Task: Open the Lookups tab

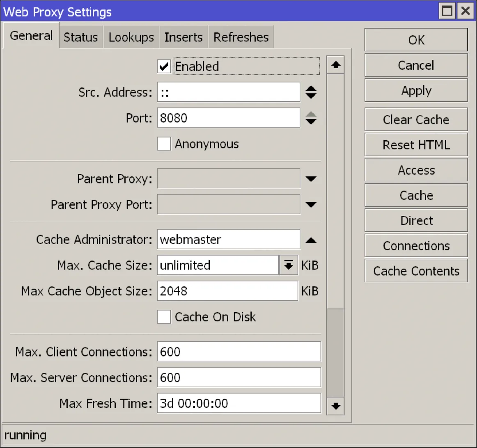Action: point(131,37)
